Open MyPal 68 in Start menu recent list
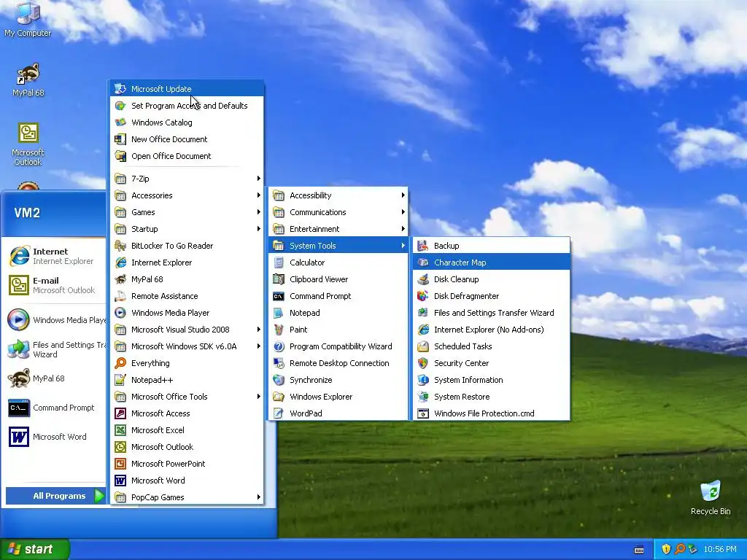Viewport: 747px width, 560px height. tap(55, 378)
